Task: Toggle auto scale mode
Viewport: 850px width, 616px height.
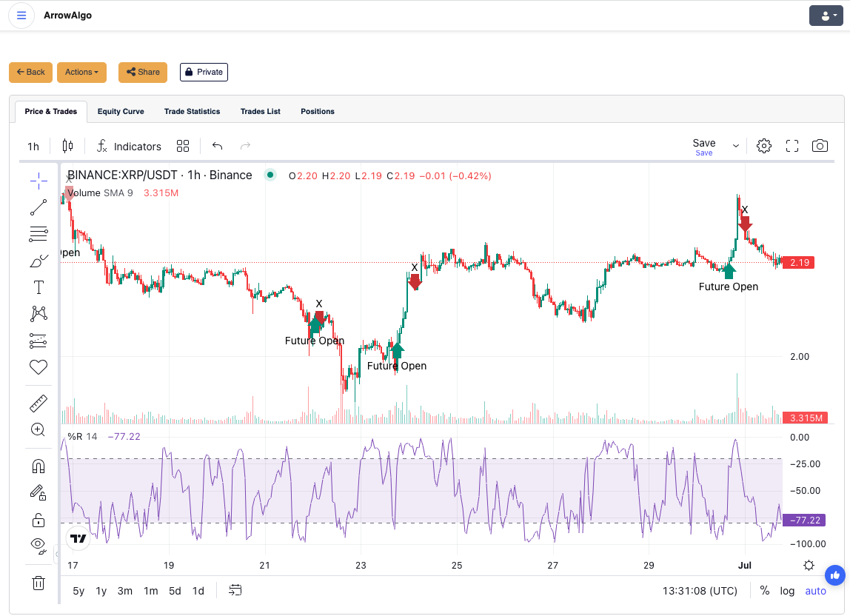Action: 815,591
